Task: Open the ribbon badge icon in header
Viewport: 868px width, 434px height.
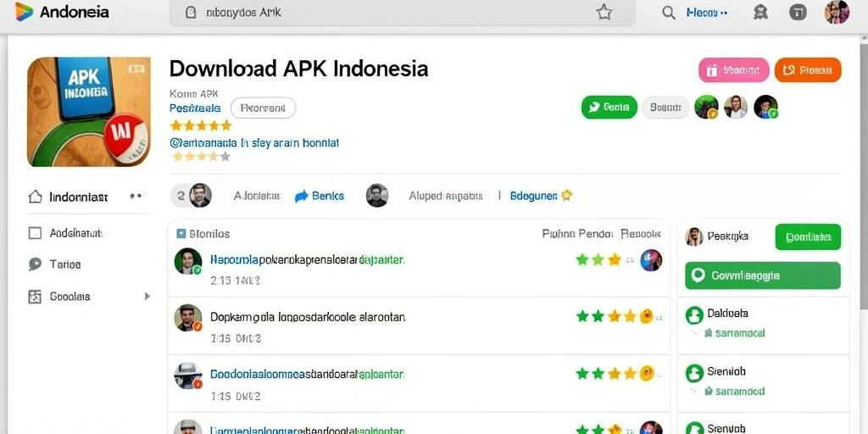Action: [x=760, y=12]
